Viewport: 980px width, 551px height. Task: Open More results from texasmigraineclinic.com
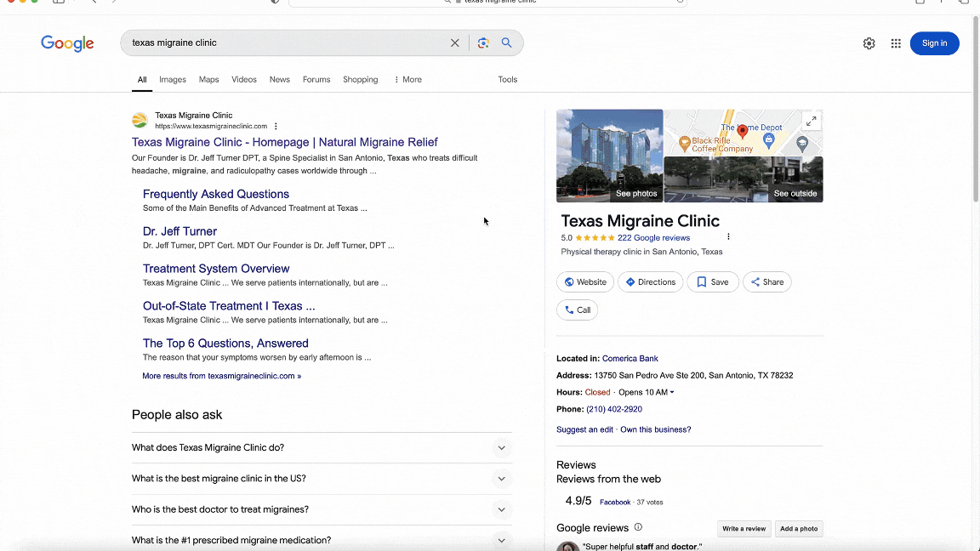[221, 376]
